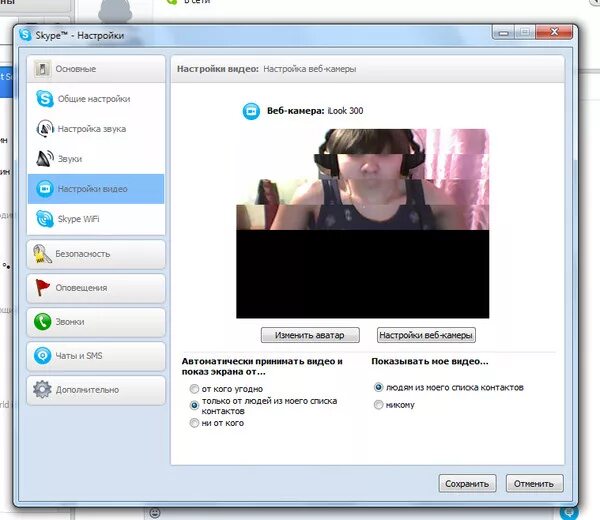Image resolution: width=600 pixels, height=520 pixels.
Task: Select the Настройки видео entry
Action: [x=96, y=189]
